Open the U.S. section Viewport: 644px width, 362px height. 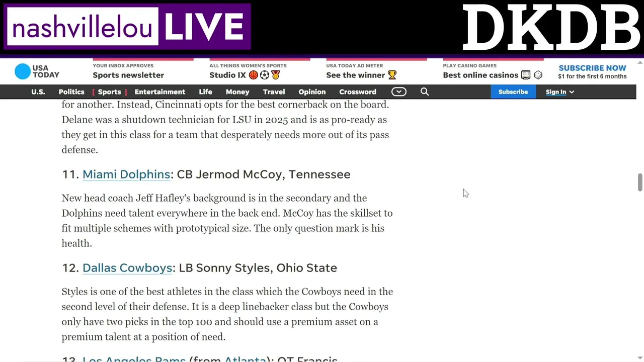pos(38,92)
